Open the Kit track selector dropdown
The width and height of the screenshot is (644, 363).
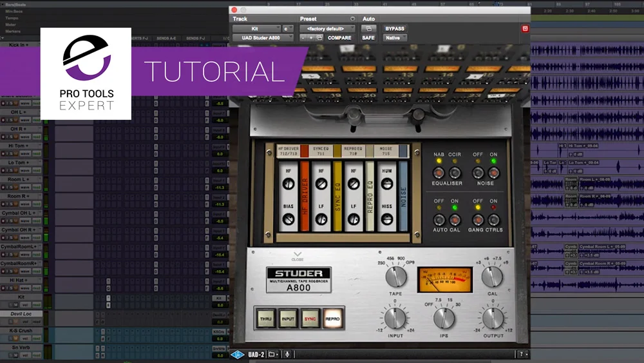point(256,29)
